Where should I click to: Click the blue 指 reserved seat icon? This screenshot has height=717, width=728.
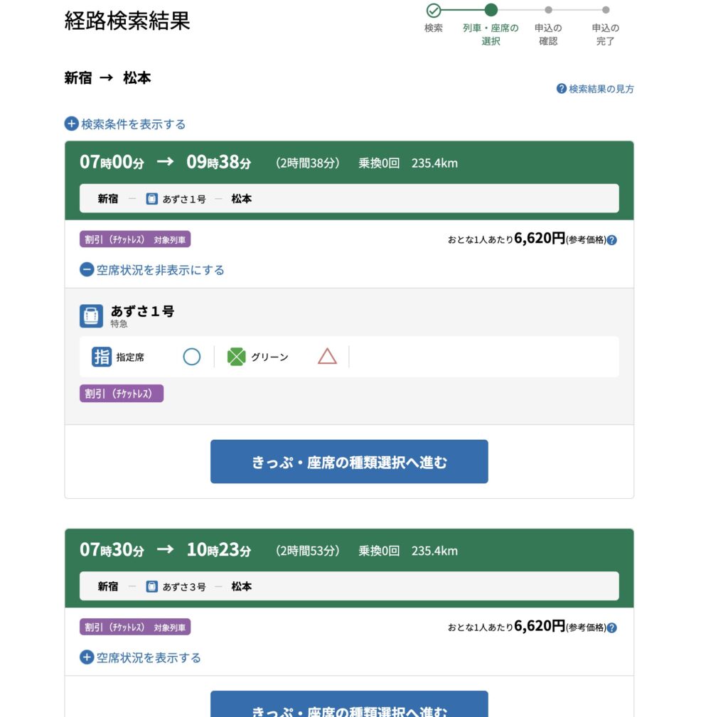pos(102,357)
